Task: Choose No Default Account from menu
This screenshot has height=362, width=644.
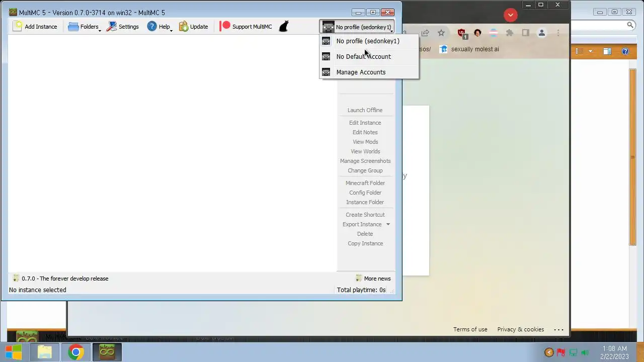Action: coord(369,56)
